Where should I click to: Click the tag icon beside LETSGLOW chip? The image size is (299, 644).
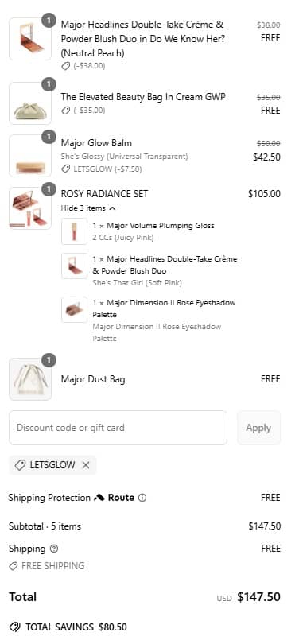(20, 465)
